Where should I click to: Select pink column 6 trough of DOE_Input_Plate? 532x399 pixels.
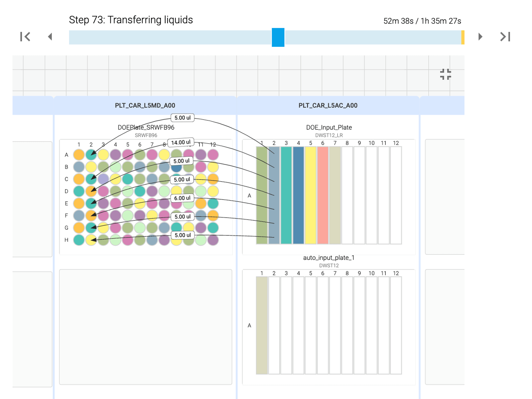[323, 196]
